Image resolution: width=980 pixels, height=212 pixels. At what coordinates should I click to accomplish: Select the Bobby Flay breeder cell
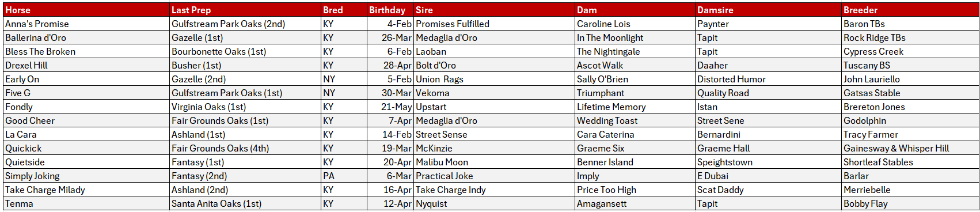910,203
